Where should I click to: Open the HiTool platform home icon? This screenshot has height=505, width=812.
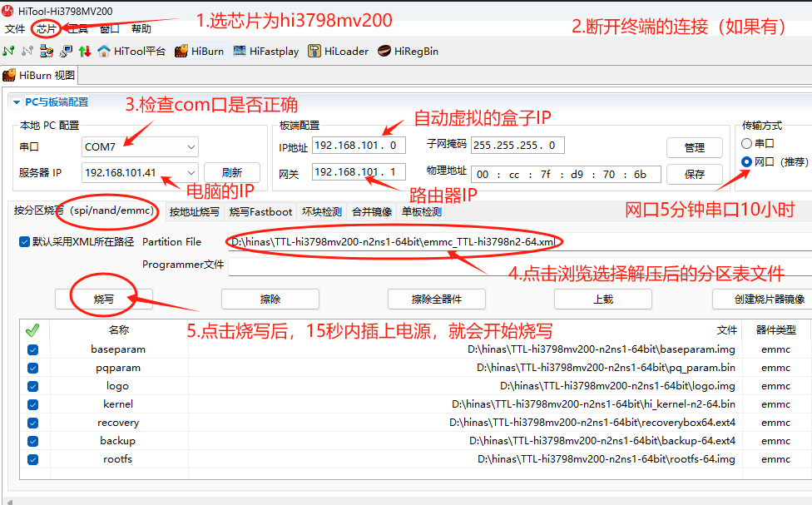[x=104, y=52]
